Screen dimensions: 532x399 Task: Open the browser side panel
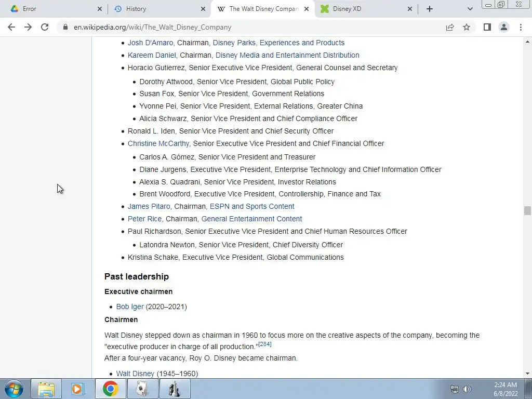(x=487, y=27)
